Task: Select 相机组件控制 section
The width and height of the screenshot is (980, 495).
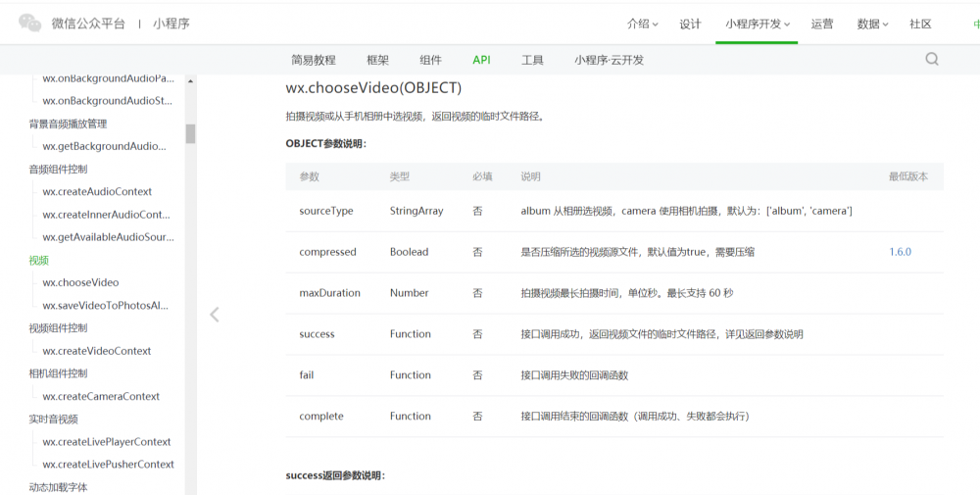Action: 58,373
